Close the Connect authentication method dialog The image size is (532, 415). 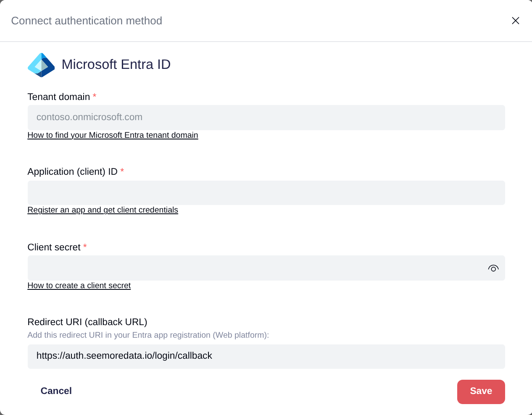point(516,21)
